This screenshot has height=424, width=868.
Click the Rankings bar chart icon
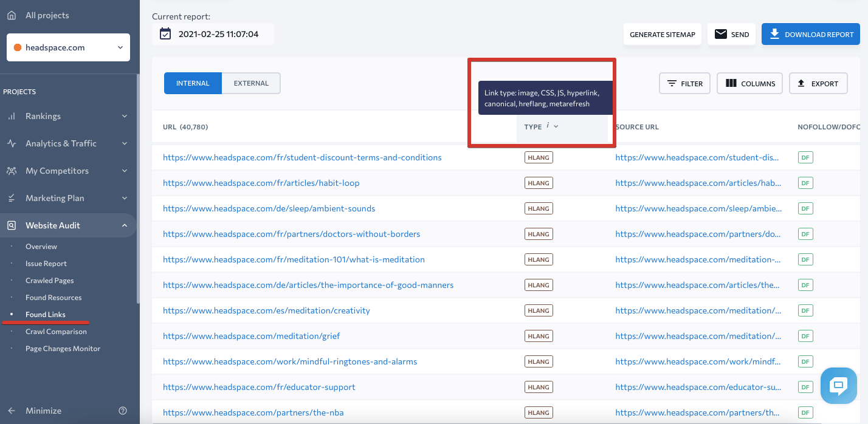(x=12, y=116)
